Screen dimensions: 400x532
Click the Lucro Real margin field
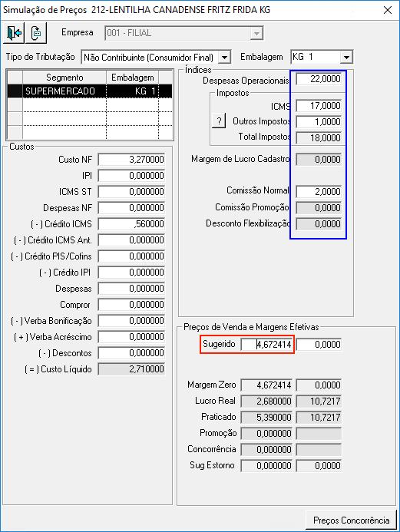319,401
